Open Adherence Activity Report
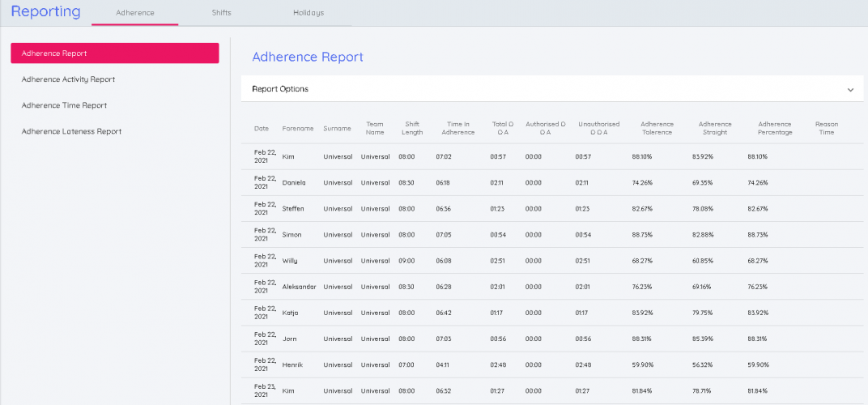The image size is (868, 405). click(x=68, y=79)
